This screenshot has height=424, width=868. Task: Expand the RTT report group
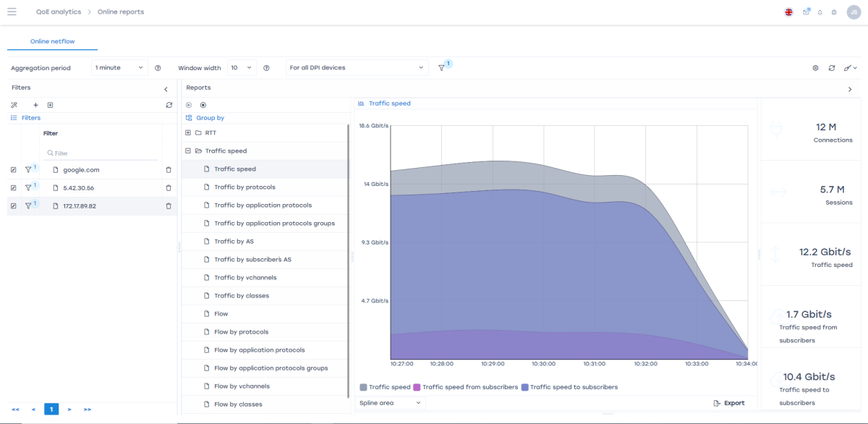[188, 133]
